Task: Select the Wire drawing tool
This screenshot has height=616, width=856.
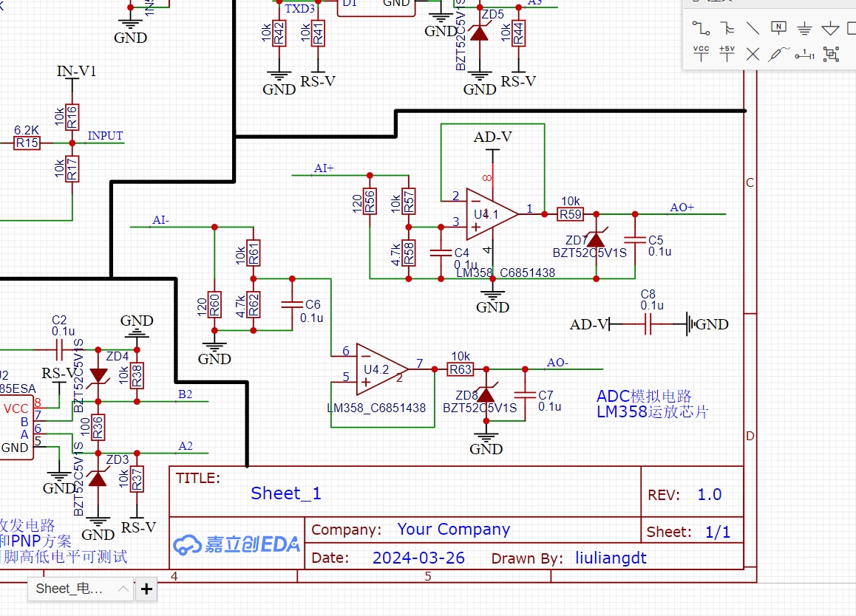Action: tap(701, 28)
